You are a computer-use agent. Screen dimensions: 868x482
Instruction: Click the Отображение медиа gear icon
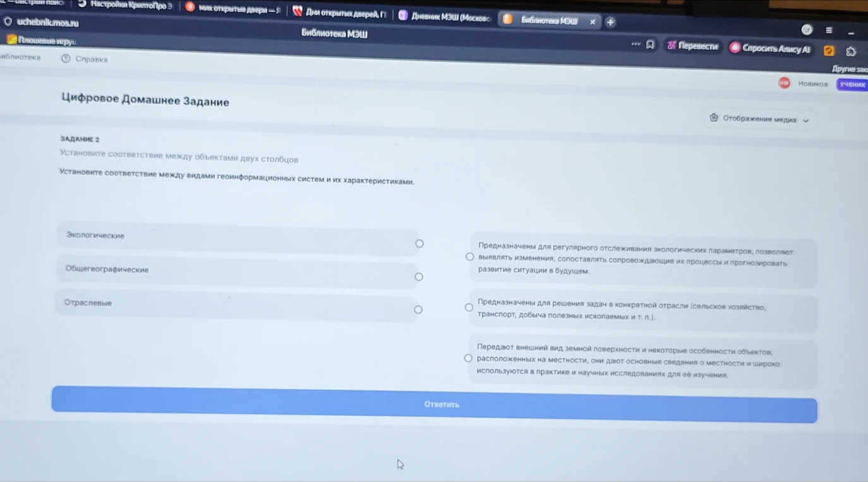(714, 117)
